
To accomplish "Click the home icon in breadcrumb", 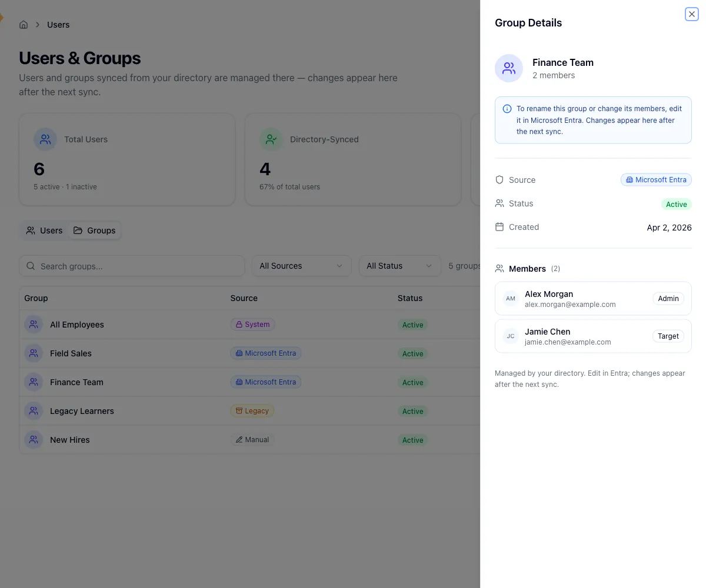I will click(x=24, y=25).
